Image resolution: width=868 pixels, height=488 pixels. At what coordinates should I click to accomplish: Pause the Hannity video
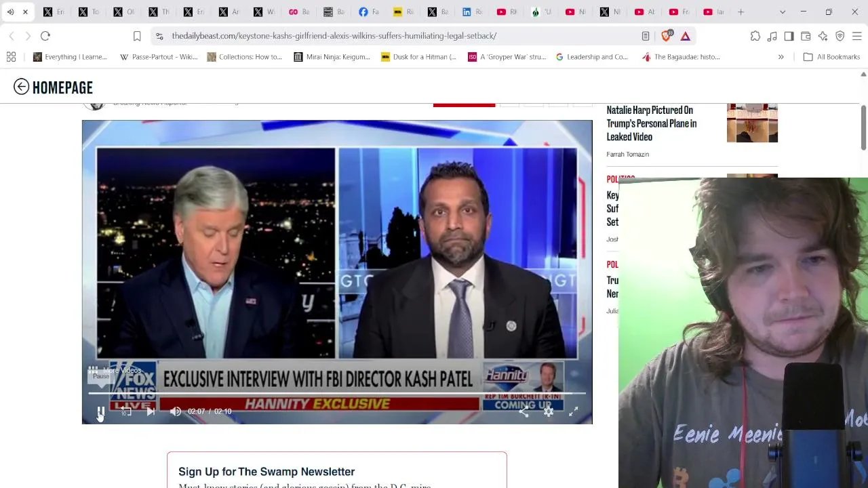100,411
